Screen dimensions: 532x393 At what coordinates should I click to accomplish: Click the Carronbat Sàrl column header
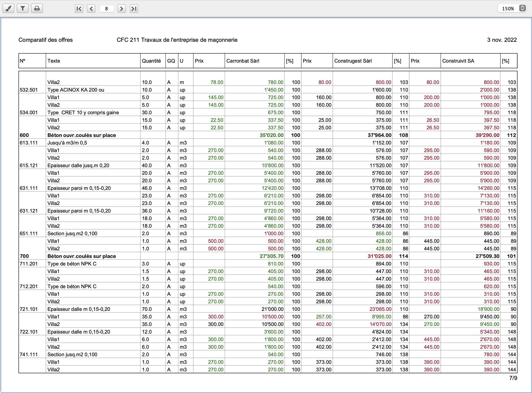pyautogui.click(x=243, y=61)
